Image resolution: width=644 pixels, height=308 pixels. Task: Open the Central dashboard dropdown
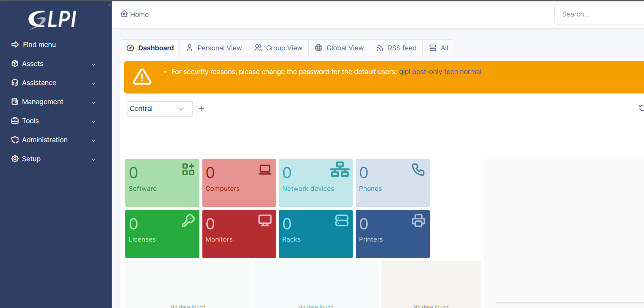(x=160, y=109)
